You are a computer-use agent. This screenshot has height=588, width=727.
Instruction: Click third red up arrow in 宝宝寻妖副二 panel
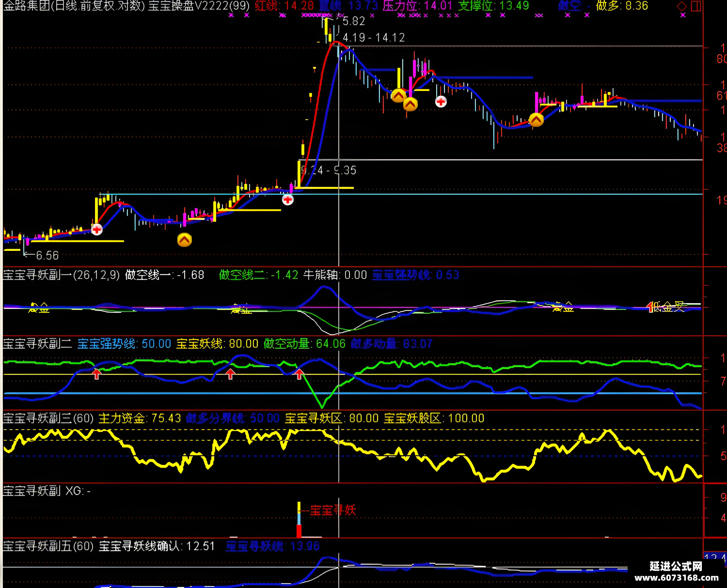[x=300, y=373]
